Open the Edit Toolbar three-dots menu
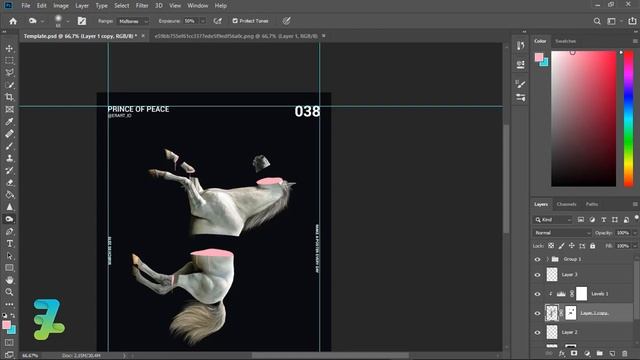 [x=9, y=304]
